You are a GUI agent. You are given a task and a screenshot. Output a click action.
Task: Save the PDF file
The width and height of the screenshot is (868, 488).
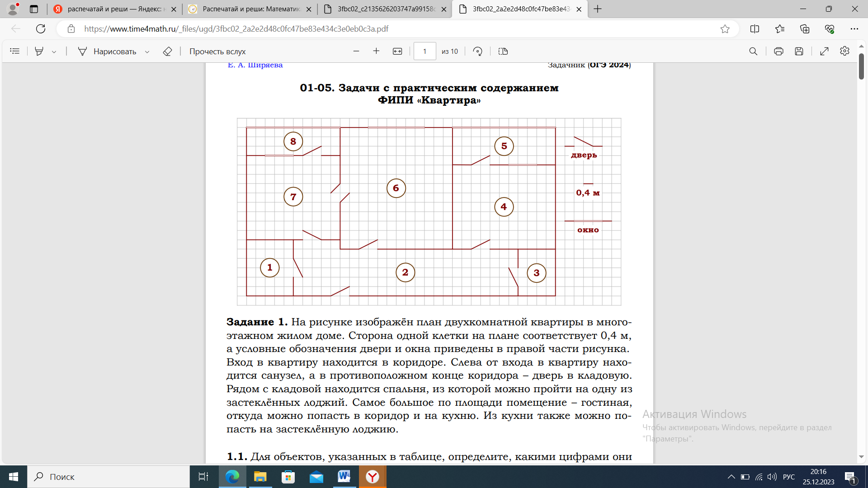[x=799, y=51]
